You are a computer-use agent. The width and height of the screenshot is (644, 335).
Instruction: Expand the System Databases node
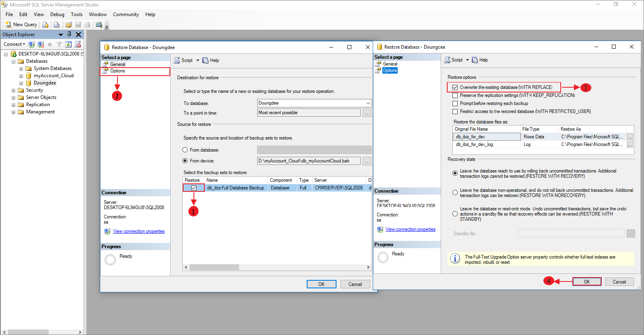(21, 69)
